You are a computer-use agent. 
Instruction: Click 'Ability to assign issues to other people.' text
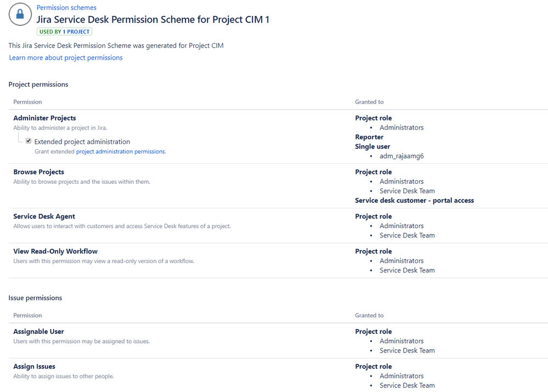pos(64,376)
